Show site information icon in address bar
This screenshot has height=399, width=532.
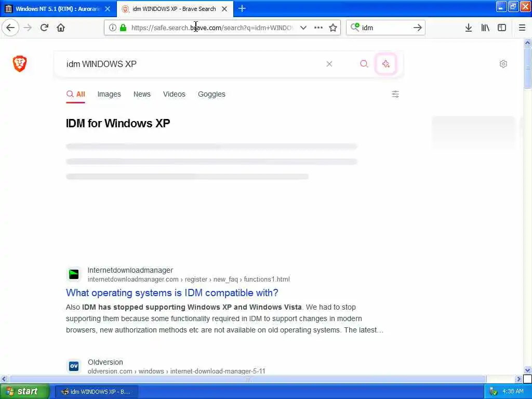click(113, 28)
